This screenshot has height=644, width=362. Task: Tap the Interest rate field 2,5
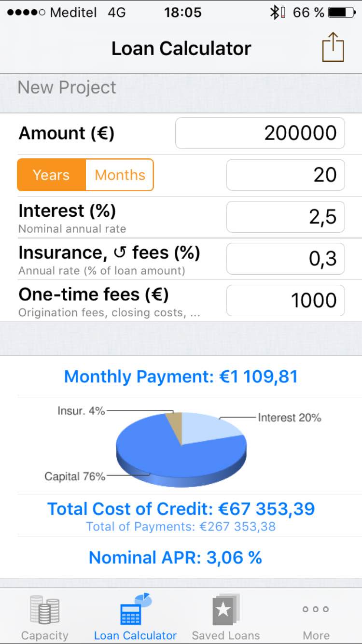coord(285,217)
